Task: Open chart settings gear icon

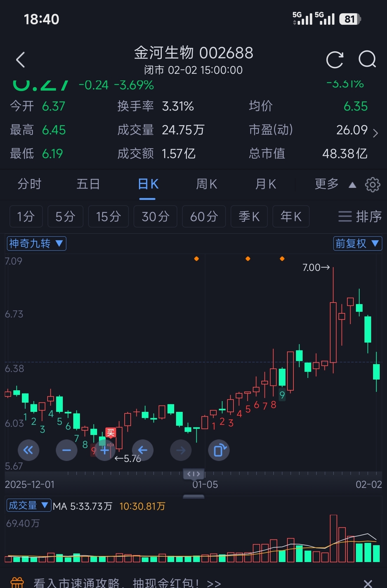Action: [372, 184]
